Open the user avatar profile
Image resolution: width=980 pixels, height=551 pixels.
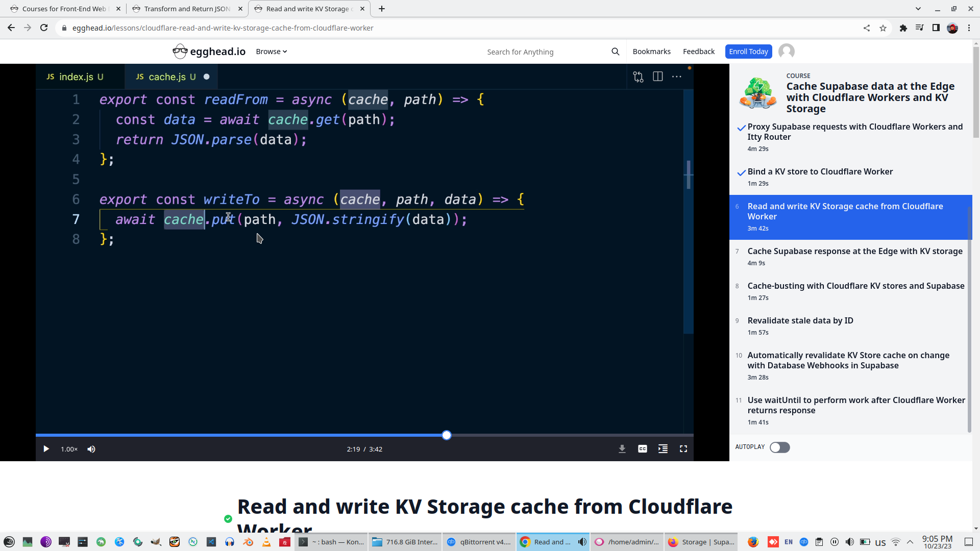(786, 52)
